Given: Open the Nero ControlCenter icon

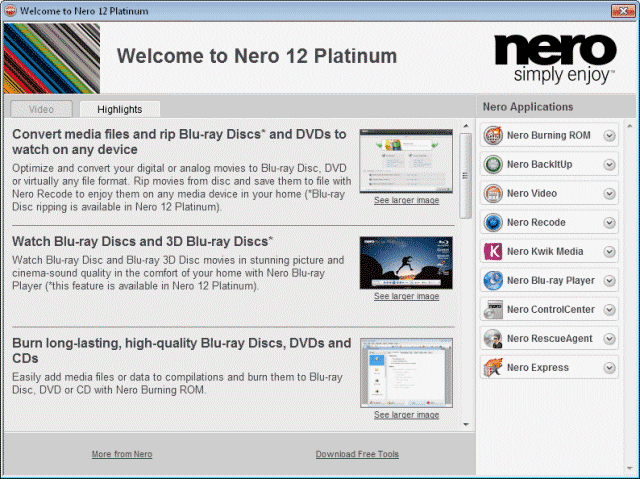Looking at the screenshot, I should 493,309.
